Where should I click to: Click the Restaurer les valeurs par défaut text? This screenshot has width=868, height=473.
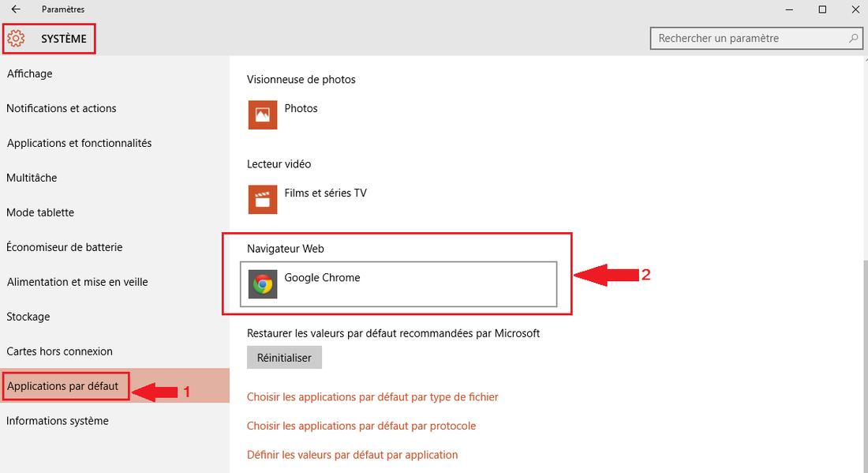[393, 333]
